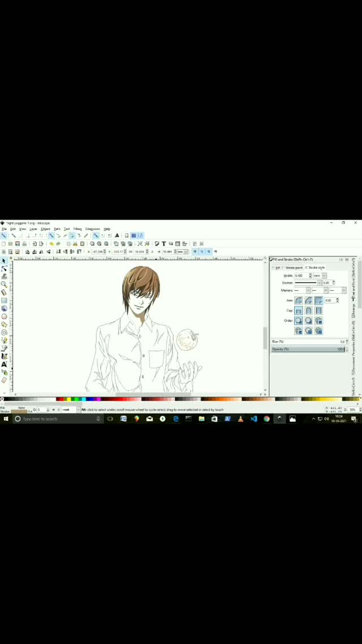Viewport: 362px width, 644px height.
Task: Choose the Round join style
Action: click(x=299, y=300)
